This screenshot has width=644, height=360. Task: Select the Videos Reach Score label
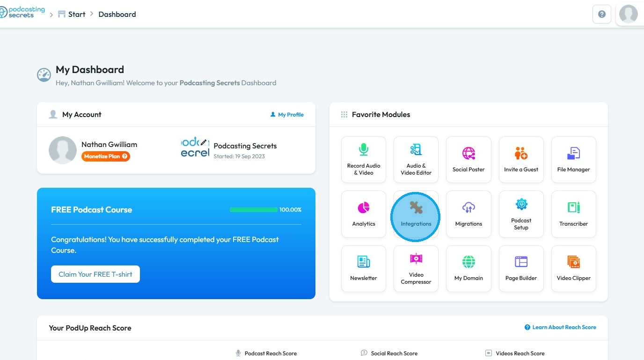click(x=515, y=353)
